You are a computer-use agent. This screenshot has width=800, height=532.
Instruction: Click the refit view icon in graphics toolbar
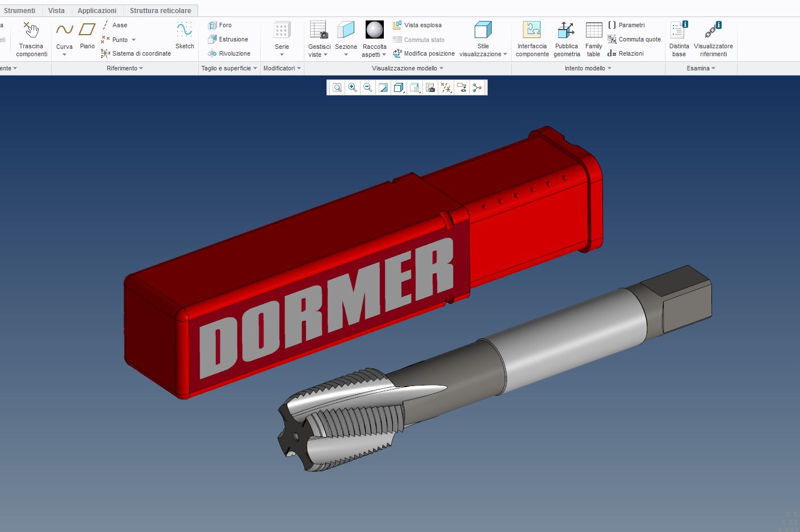337,87
